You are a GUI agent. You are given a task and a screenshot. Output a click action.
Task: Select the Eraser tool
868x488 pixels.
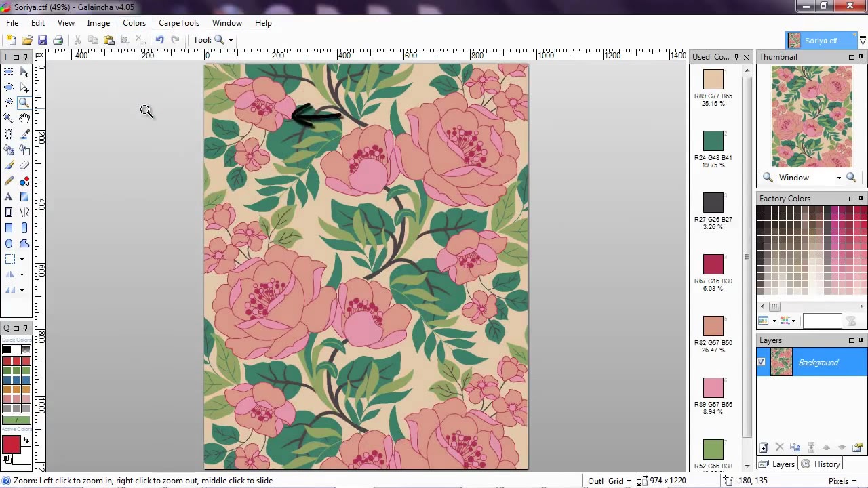[x=24, y=165]
